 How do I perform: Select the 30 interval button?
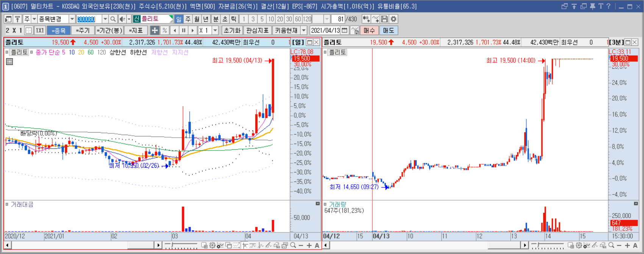289,19
